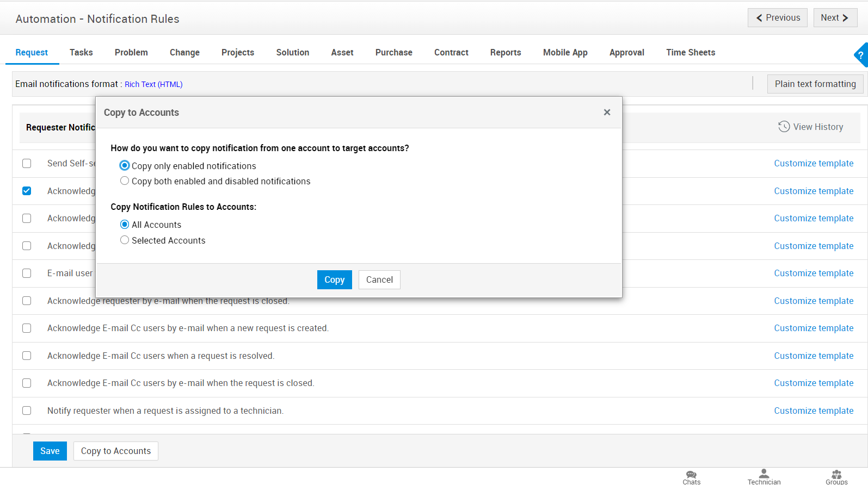Go to Next page
The height and width of the screenshot is (485, 868).
pos(835,18)
